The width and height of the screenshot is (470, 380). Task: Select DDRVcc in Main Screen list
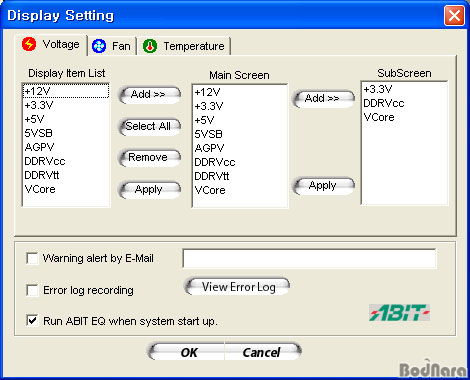(240, 162)
